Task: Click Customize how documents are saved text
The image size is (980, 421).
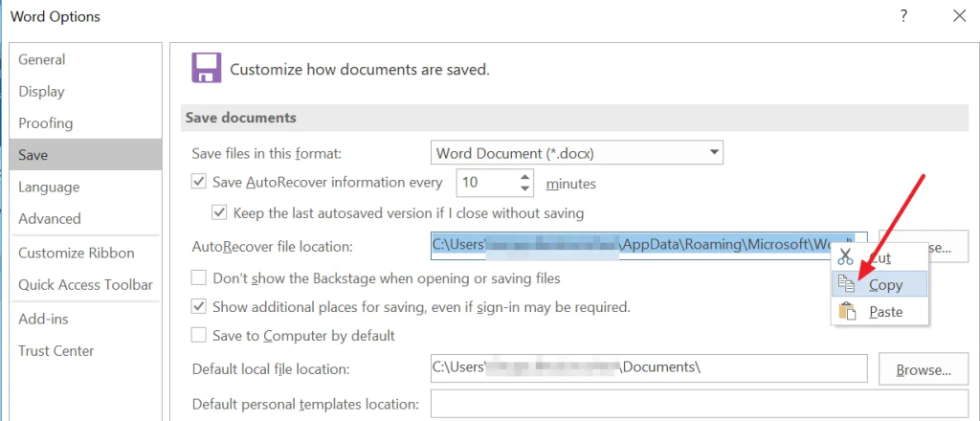Action: pos(360,69)
